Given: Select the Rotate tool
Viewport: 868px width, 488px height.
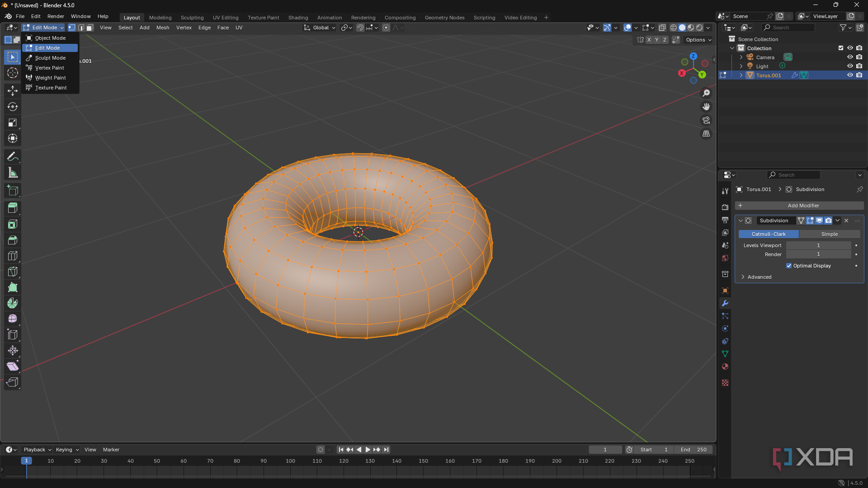Looking at the screenshot, I should pos(13,107).
